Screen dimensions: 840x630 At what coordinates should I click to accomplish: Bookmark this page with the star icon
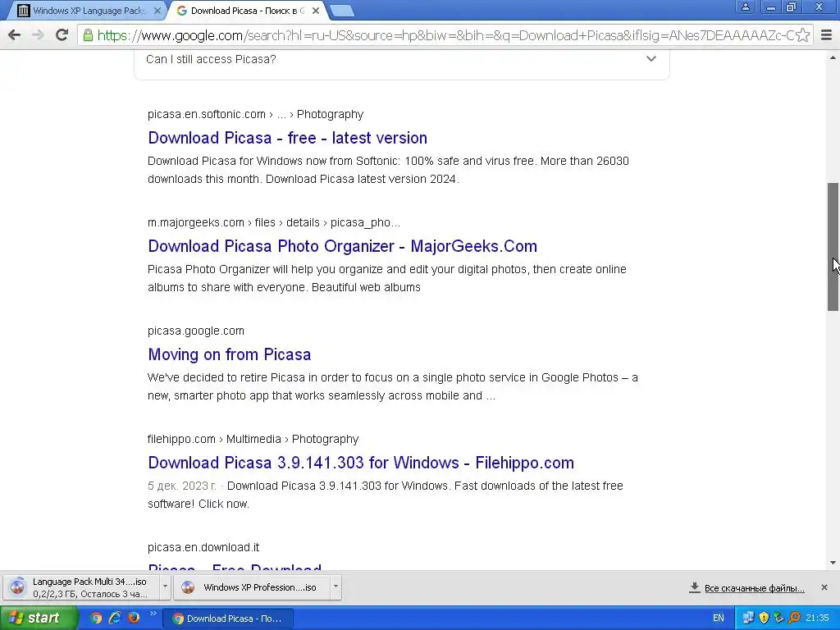(802, 35)
